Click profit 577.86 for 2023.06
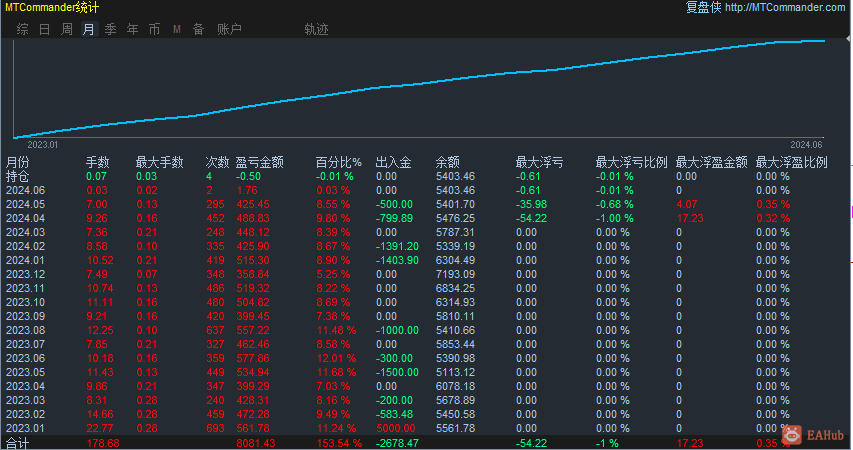The height and width of the screenshot is (450, 853). pos(253,358)
